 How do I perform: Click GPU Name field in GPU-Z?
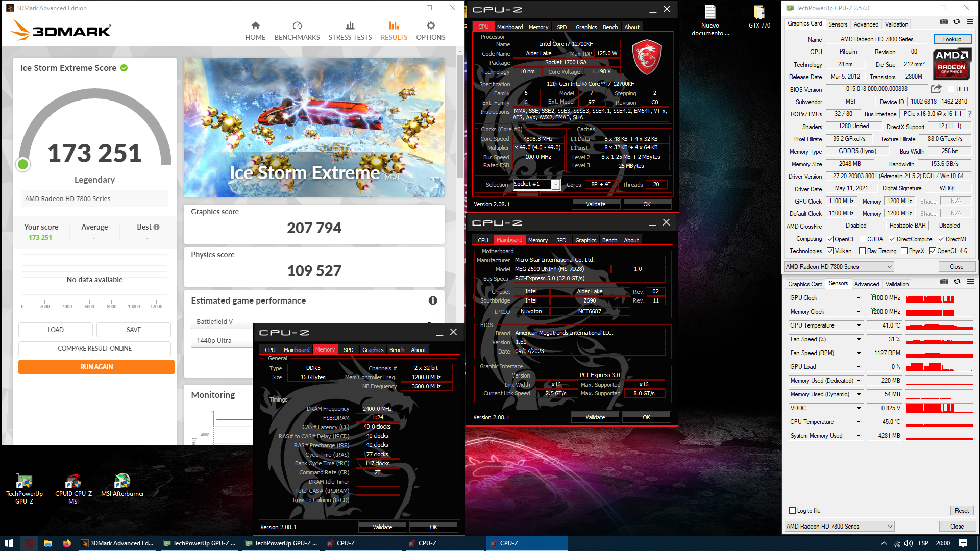coord(876,39)
